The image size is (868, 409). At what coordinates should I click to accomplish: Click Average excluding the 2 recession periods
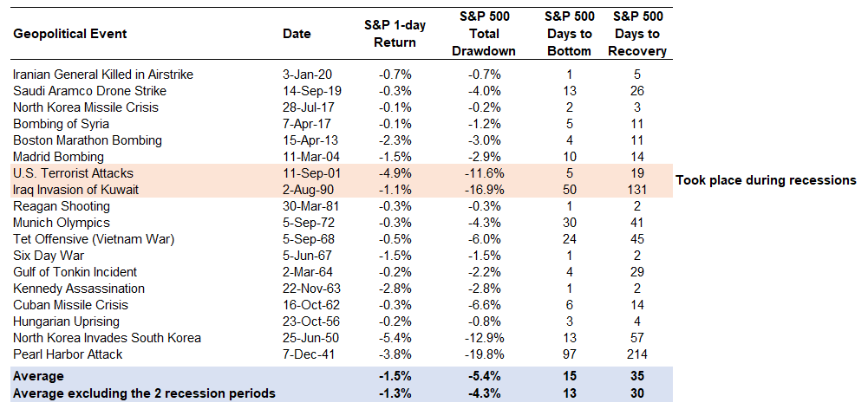coord(143,393)
